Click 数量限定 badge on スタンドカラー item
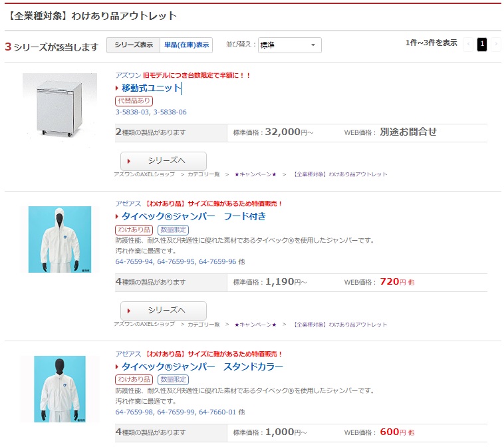The height and width of the screenshot is (447, 504). click(174, 379)
